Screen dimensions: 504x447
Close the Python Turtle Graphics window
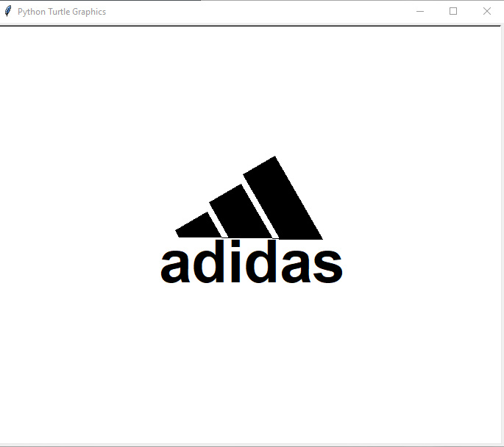[486, 12]
